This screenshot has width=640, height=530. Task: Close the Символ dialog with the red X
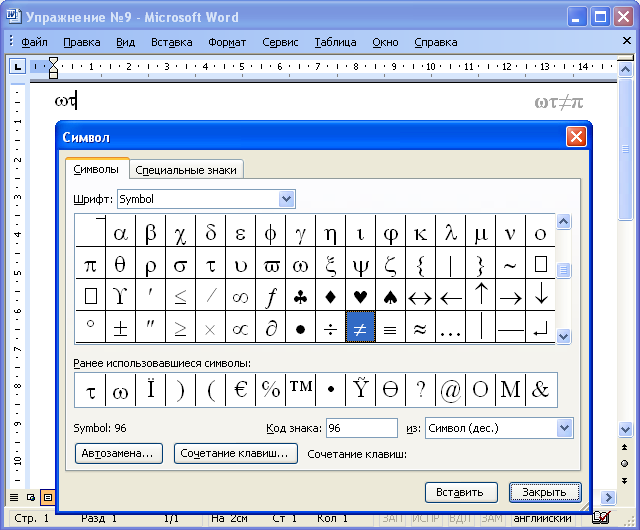click(x=576, y=136)
